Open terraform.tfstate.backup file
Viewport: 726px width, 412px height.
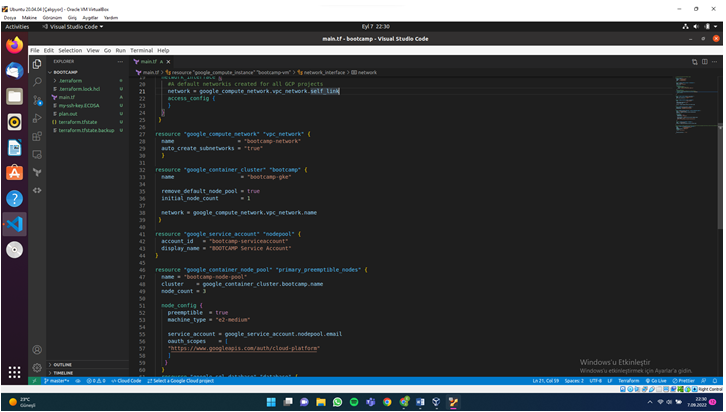pos(88,131)
